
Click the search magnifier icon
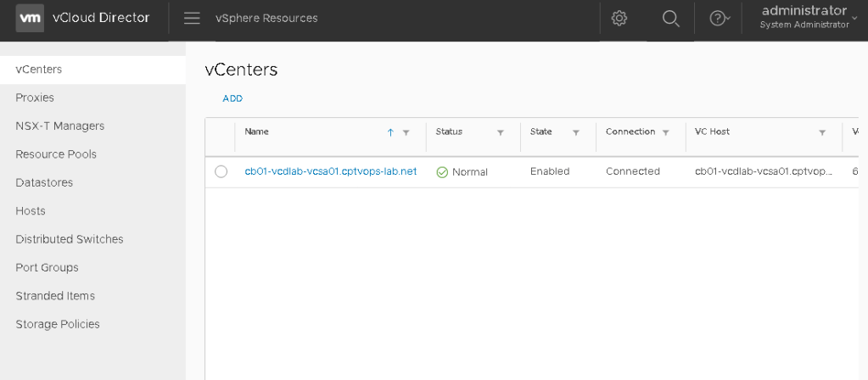(x=670, y=19)
